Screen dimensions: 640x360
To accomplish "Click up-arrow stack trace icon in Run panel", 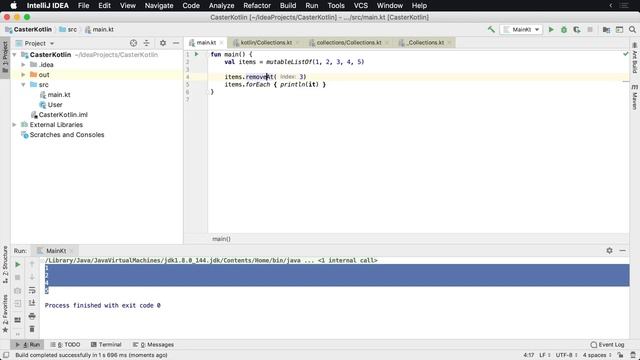I will [32, 264].
